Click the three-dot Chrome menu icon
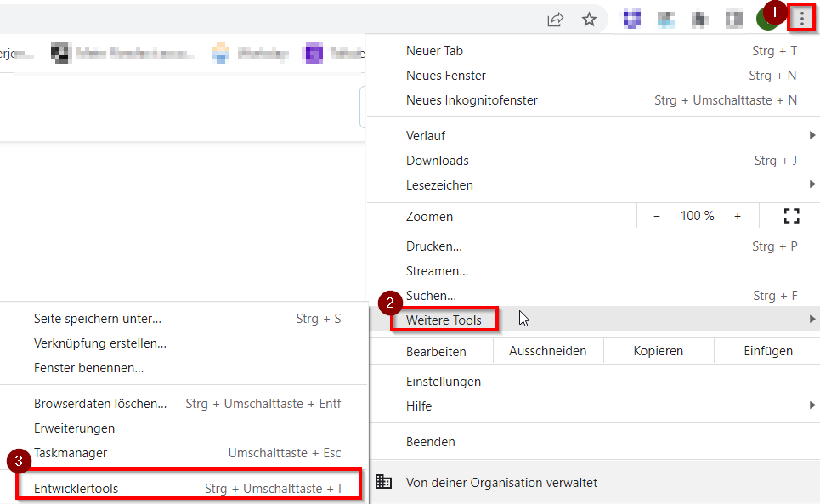Viewport: 820px width, 504px height. (x=801, y=19)
